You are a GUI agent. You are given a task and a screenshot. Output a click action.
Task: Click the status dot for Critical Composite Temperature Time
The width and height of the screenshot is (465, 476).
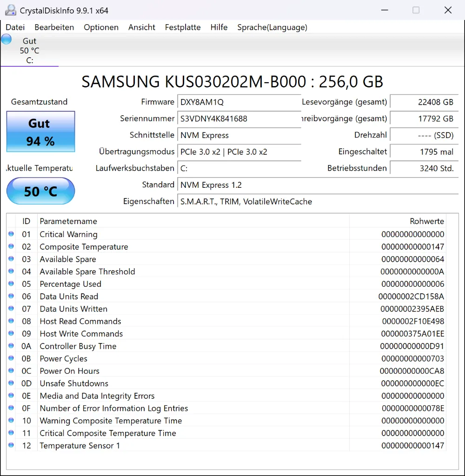(x=11, y=433)
